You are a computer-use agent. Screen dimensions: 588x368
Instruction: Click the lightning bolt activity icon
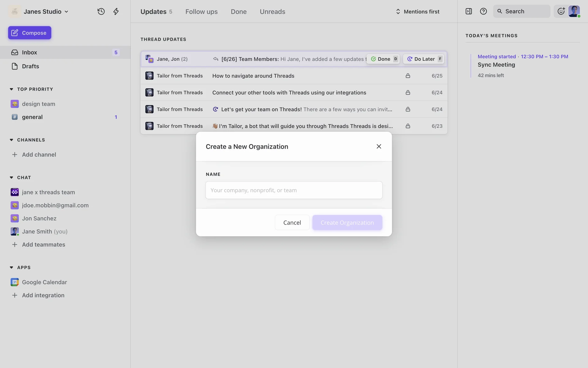(x=116, y=11)
